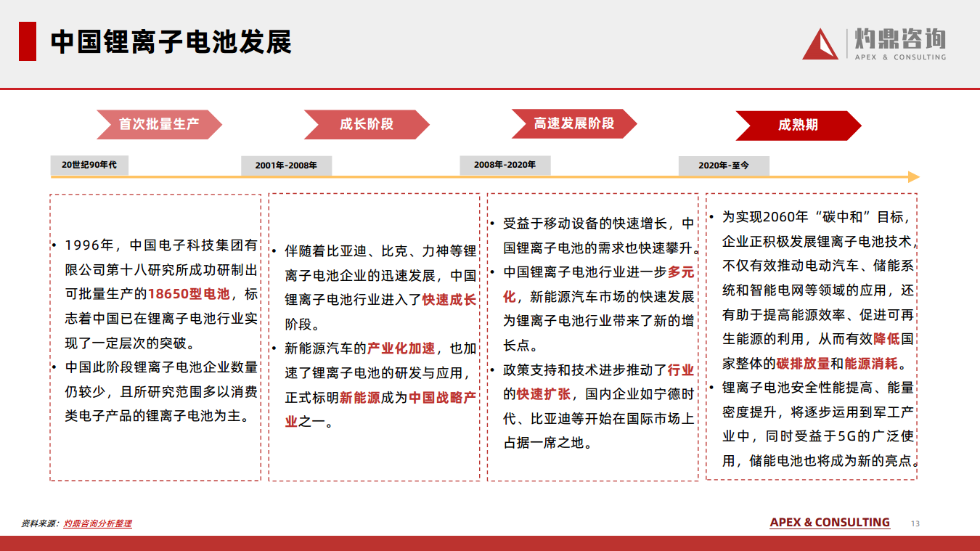Click the slide title 中国锂离子电池发展
980x551 pixels.
171,42
